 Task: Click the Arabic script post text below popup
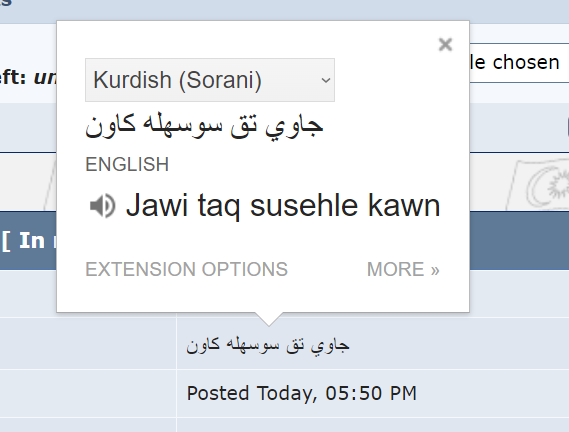[x=268, y=345]
